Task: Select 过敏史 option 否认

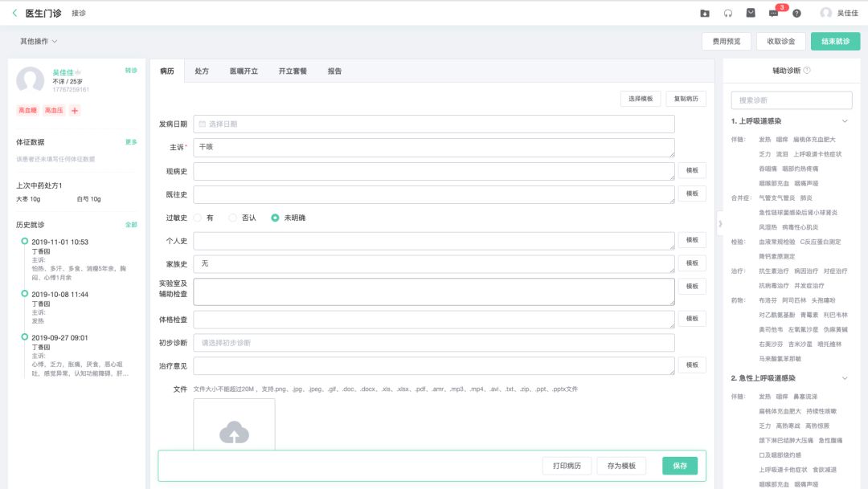Action: 233,218
